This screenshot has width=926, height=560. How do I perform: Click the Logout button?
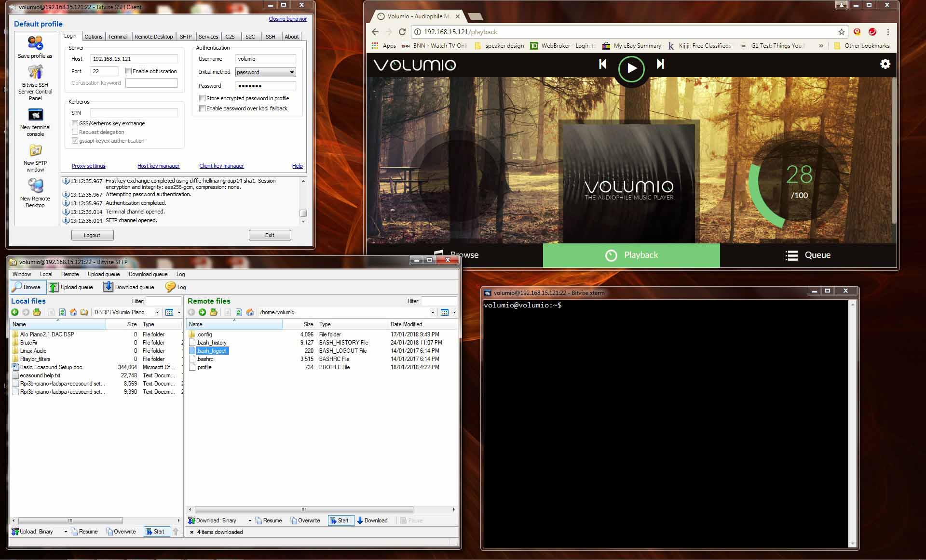click(92, 235)
